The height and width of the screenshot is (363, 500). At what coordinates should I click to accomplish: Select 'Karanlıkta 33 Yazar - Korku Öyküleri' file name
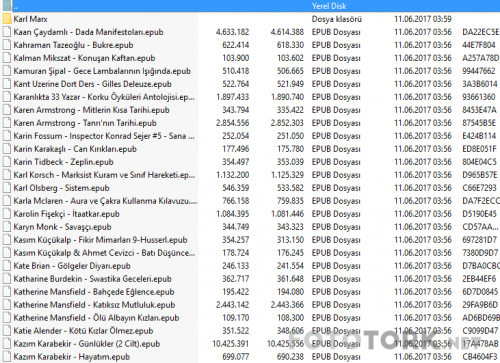pyautogui.click(x=104, y=97)
